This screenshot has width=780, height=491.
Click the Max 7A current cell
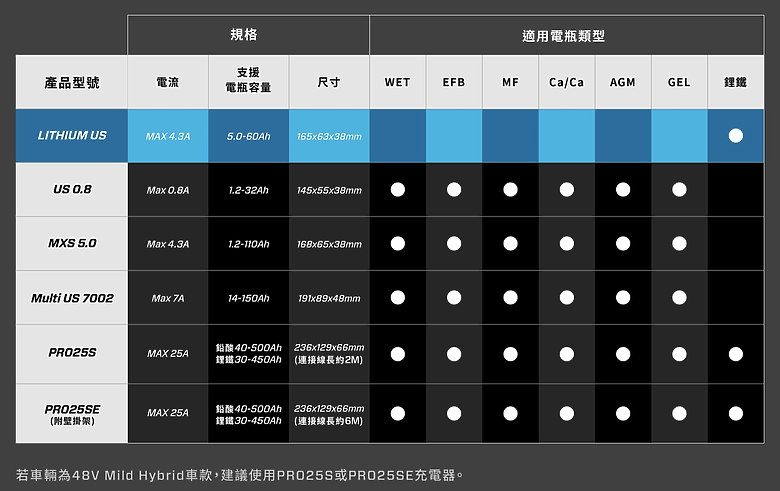[168, 298]
